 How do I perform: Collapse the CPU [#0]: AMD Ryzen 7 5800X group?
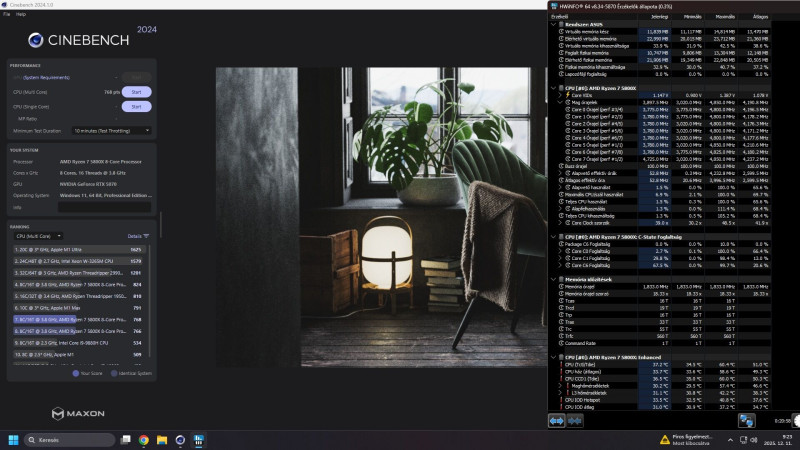[553, 88]
